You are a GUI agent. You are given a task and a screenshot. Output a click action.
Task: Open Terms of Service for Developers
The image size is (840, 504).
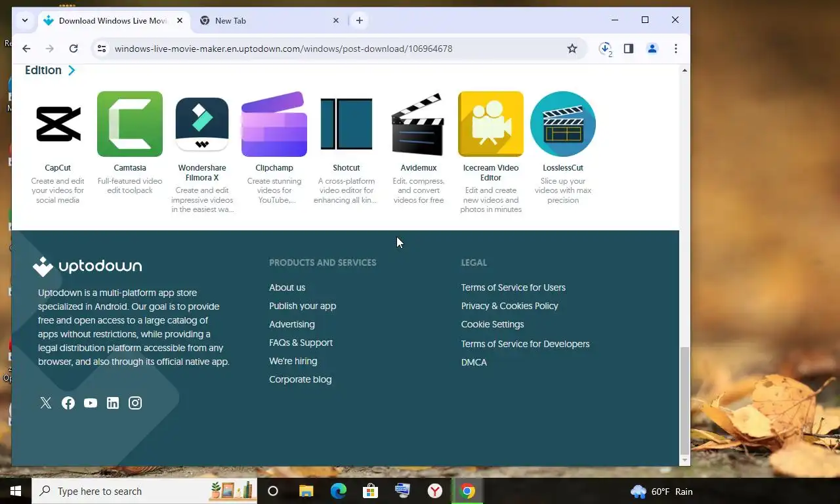(525, 344)
